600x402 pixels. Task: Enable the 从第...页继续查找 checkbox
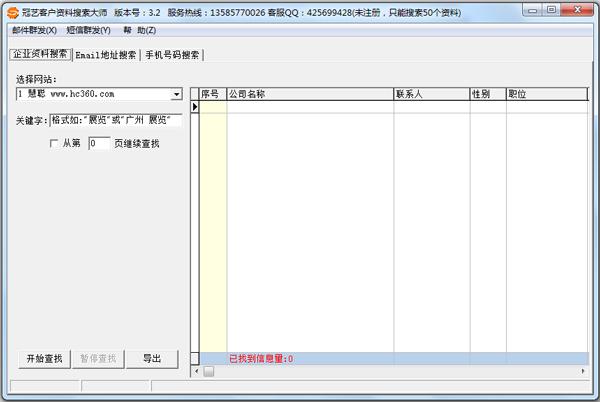pyautogui.click(x=55, y=144)
